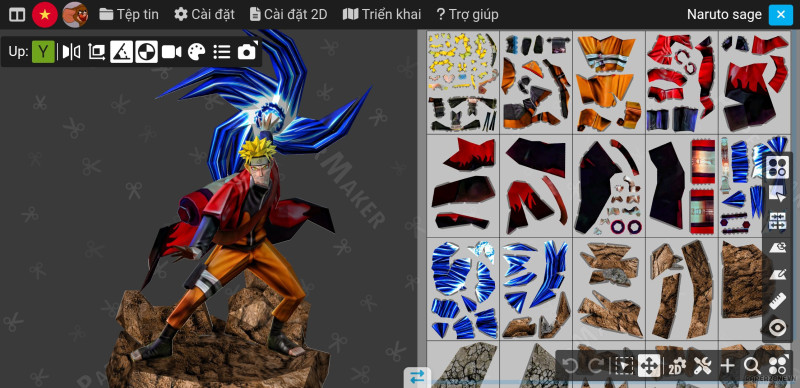This screenshot has height=388, width=800.
Task: Toggle the split-panel layout icon
Action: pyautogui.click(x=17, y=14)
